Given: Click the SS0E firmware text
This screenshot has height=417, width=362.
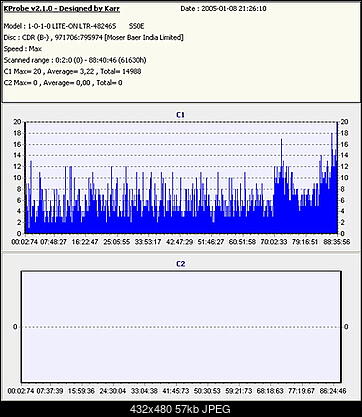Looking at the screenshot, I should tap(137, 26).
